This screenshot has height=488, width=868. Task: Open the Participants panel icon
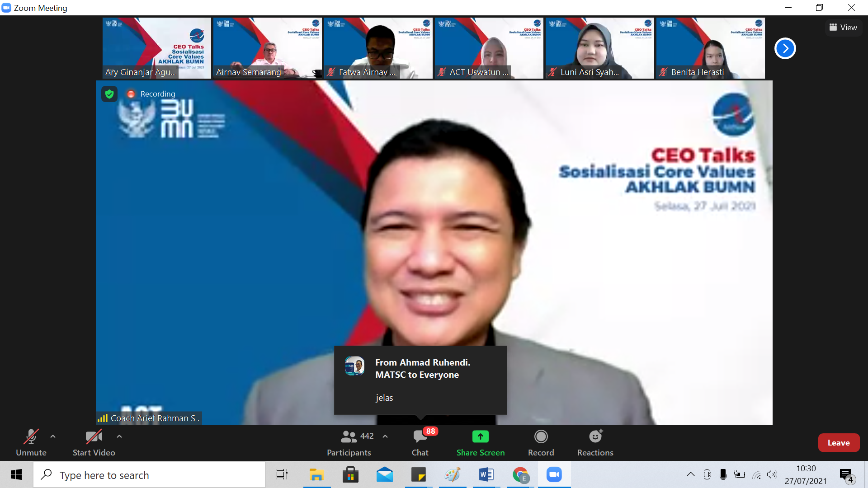(x=349, y=436)
